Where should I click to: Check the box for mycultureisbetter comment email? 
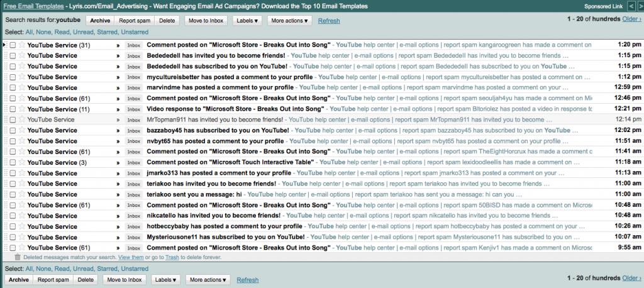(x=13, y=77)
